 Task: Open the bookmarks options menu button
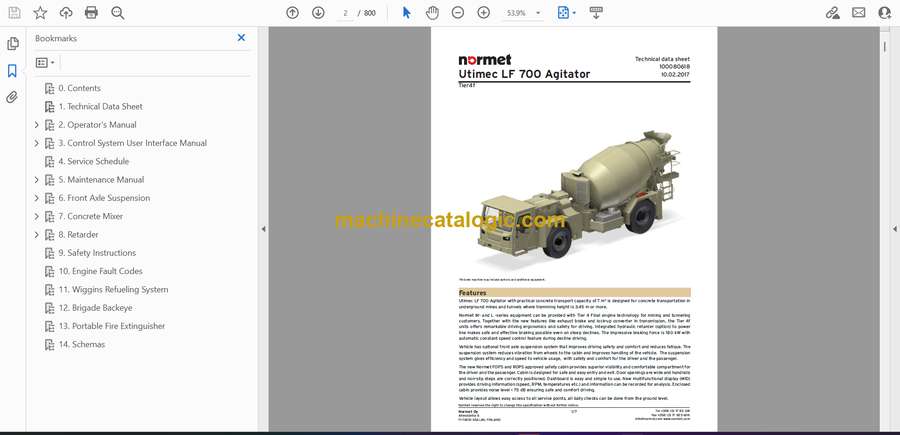tap(45, 63)
